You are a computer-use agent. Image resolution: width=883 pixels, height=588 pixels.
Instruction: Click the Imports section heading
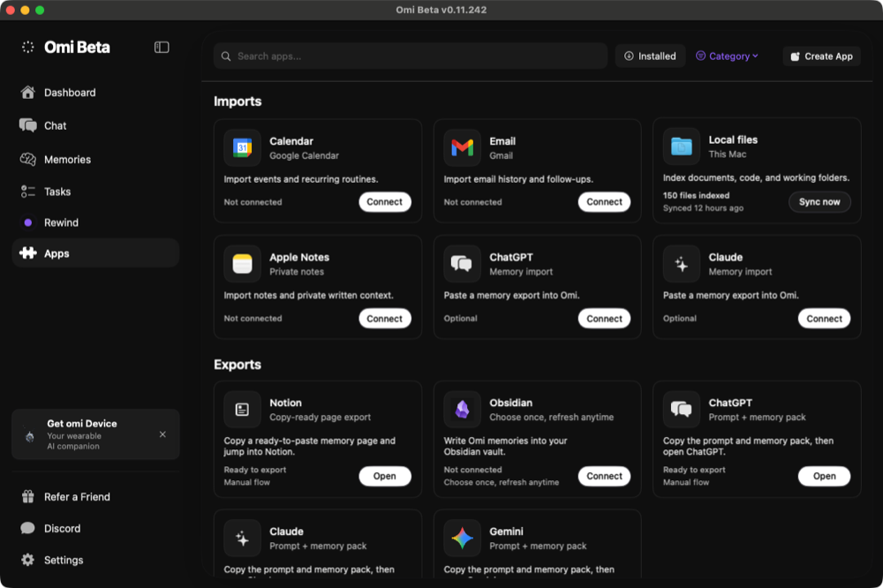tap(238, 102)
